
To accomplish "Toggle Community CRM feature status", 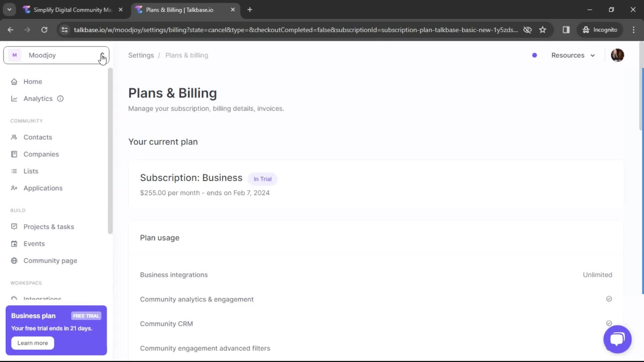I will click(609, 323).
